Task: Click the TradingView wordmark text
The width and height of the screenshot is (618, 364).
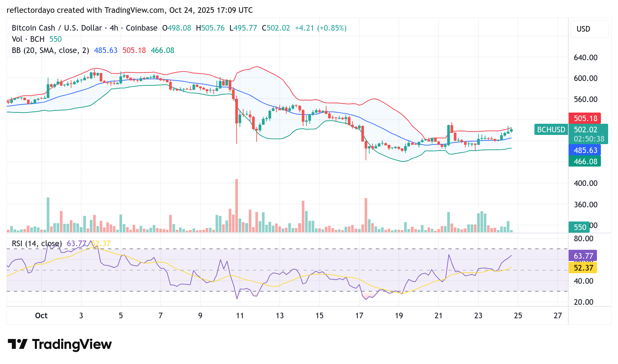Action: point(72,345)
